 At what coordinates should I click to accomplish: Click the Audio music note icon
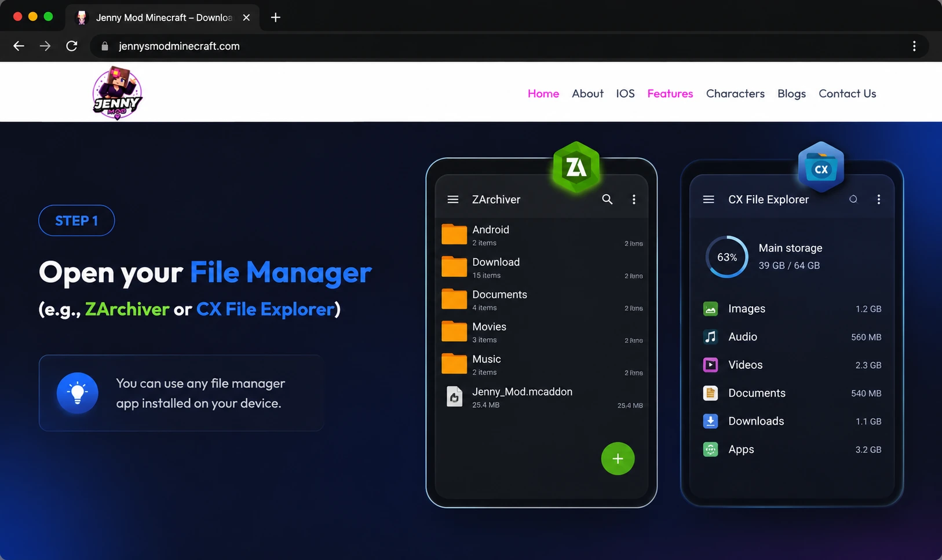711,336
